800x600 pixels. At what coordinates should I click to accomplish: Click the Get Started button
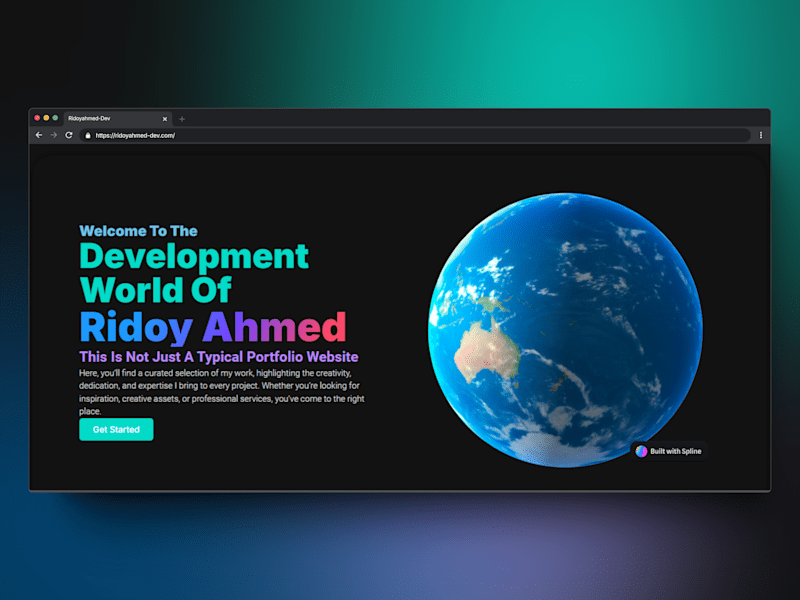tap(116, 430)
